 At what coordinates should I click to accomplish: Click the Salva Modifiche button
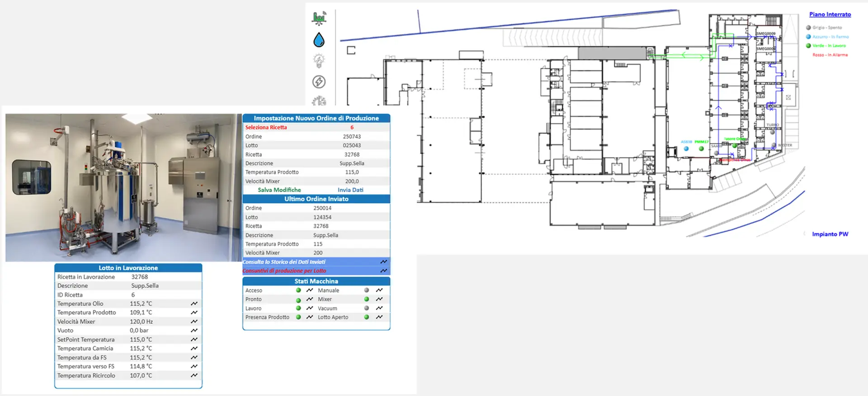pos(279,190)
